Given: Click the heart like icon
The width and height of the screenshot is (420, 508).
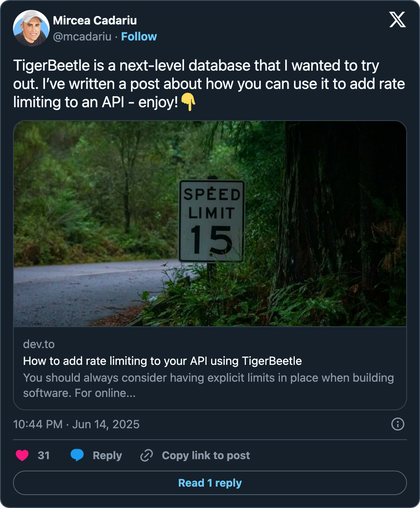Looking at the screenshot, I should tap(22, 455).
